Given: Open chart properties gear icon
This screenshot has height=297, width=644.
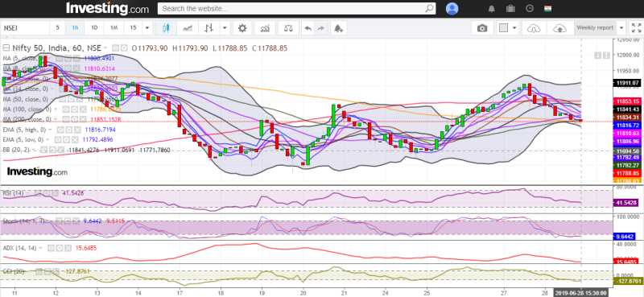Looking at the screenshot, I should click(243, 28).
